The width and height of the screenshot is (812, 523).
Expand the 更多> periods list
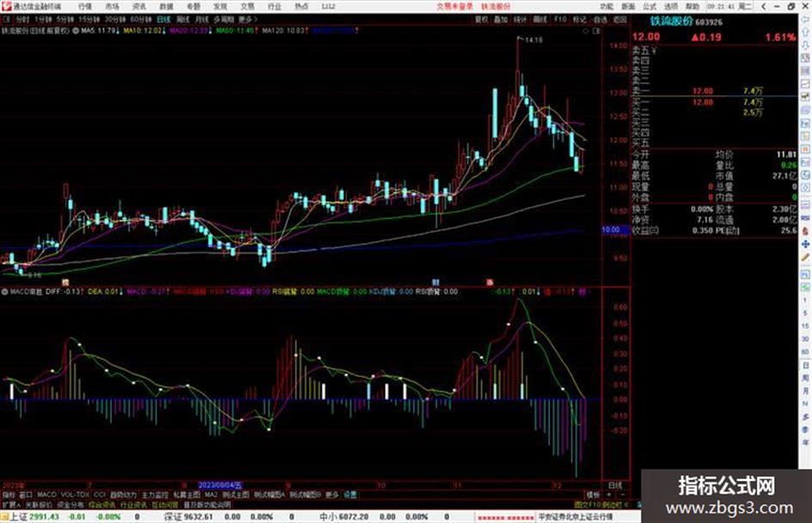(247, 20)
